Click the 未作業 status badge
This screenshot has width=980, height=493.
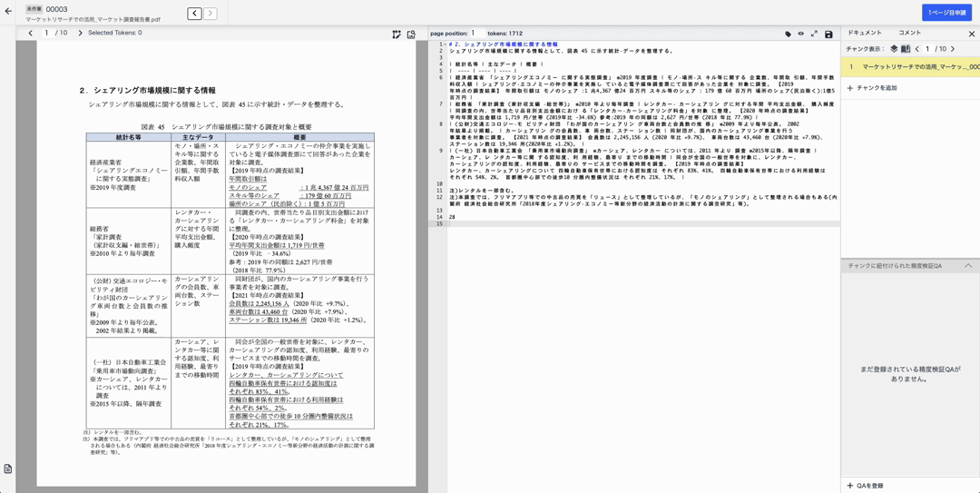click(x=34, y=9)
